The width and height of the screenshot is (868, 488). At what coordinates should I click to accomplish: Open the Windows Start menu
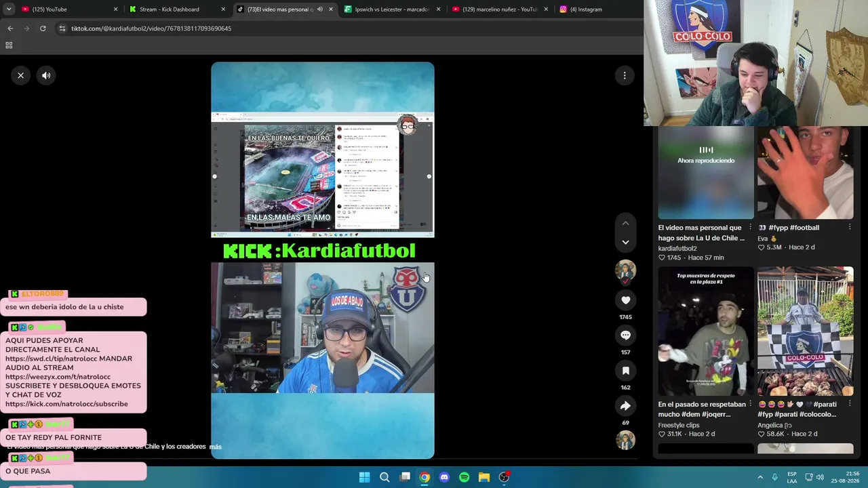(364, 477)
